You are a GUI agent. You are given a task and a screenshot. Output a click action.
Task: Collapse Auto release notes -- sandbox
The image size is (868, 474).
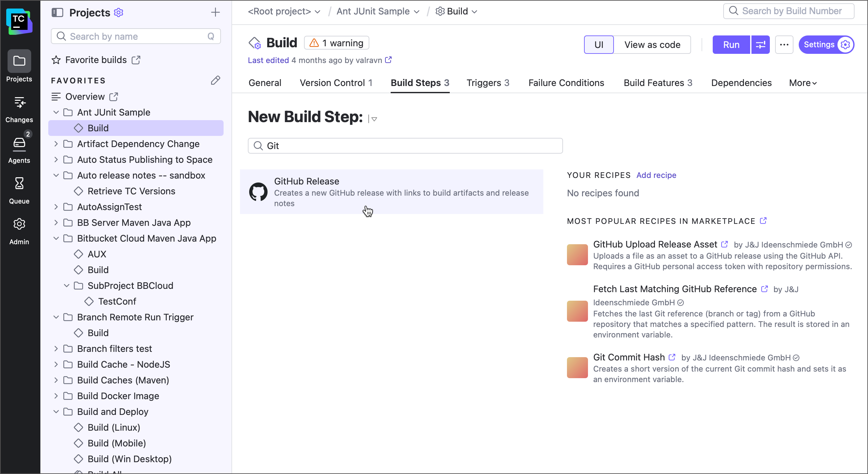(56, 175)
